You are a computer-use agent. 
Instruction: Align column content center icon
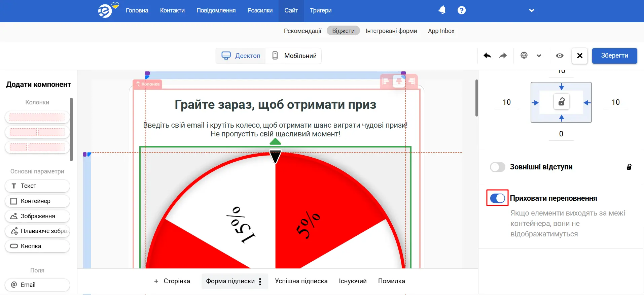[399, 81]
